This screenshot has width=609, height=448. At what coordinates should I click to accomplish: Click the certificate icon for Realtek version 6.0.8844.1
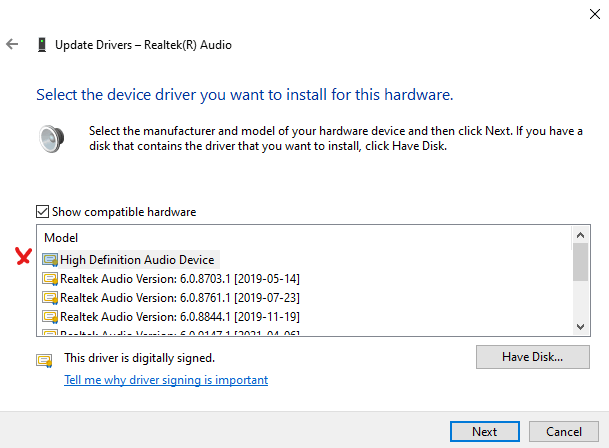[x=50, y=317]
